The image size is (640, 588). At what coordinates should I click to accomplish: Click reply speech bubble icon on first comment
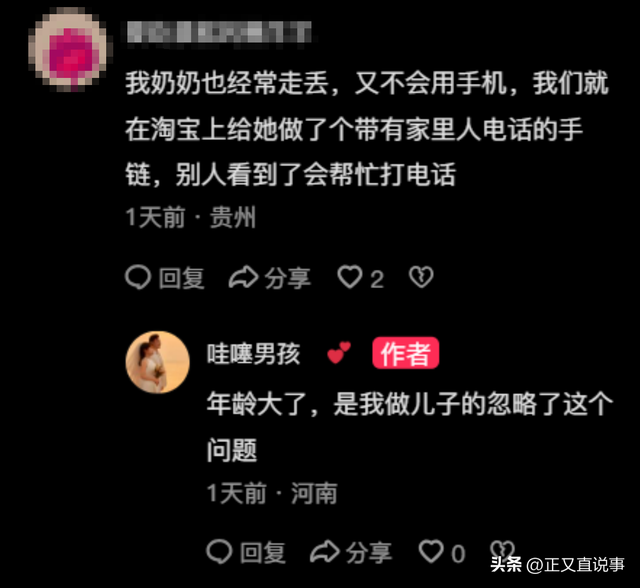tap(138, 277)
